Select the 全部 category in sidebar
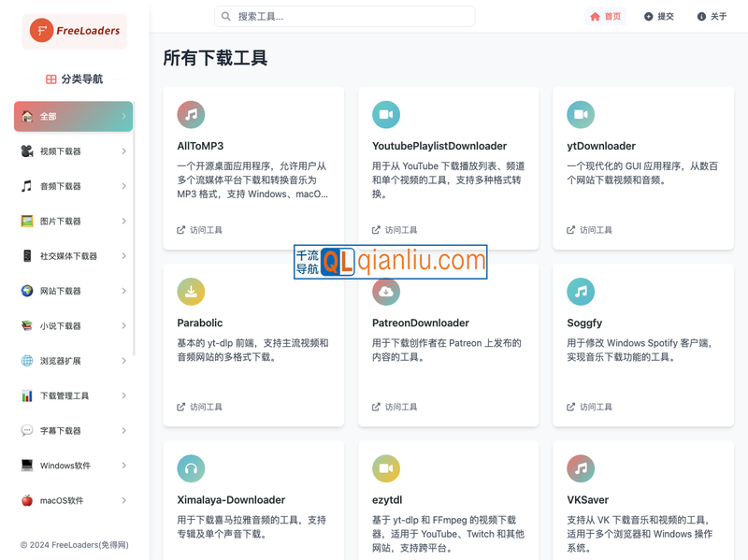 click(73, 117)
